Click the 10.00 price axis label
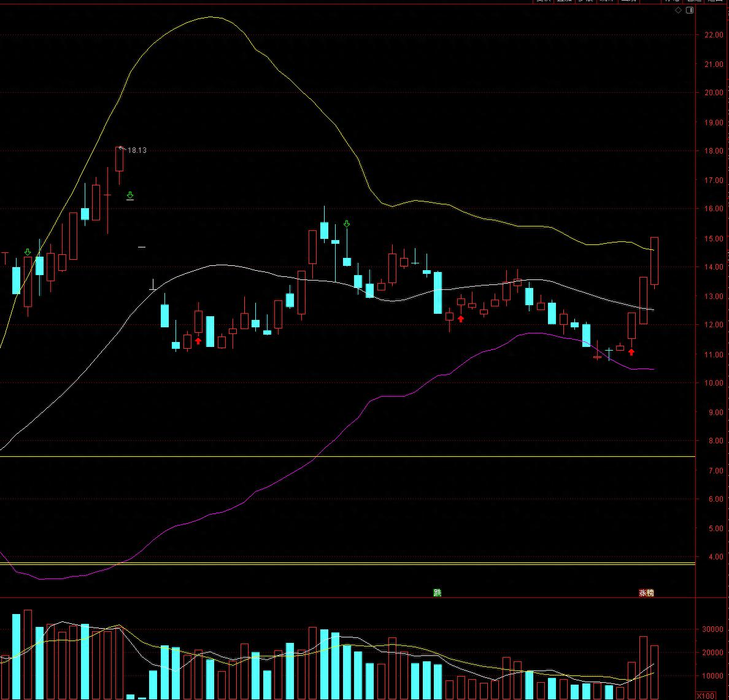 714,383
